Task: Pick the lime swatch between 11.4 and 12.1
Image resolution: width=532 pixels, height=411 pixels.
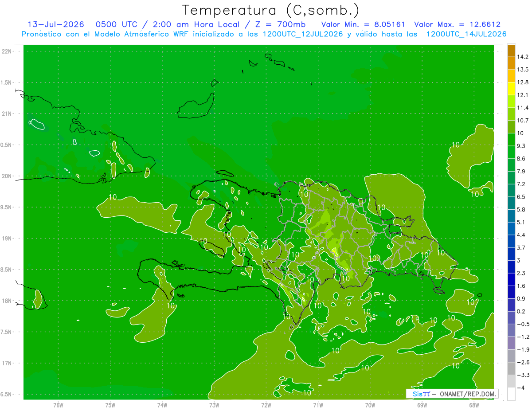Action: click(x=511, y=101)
